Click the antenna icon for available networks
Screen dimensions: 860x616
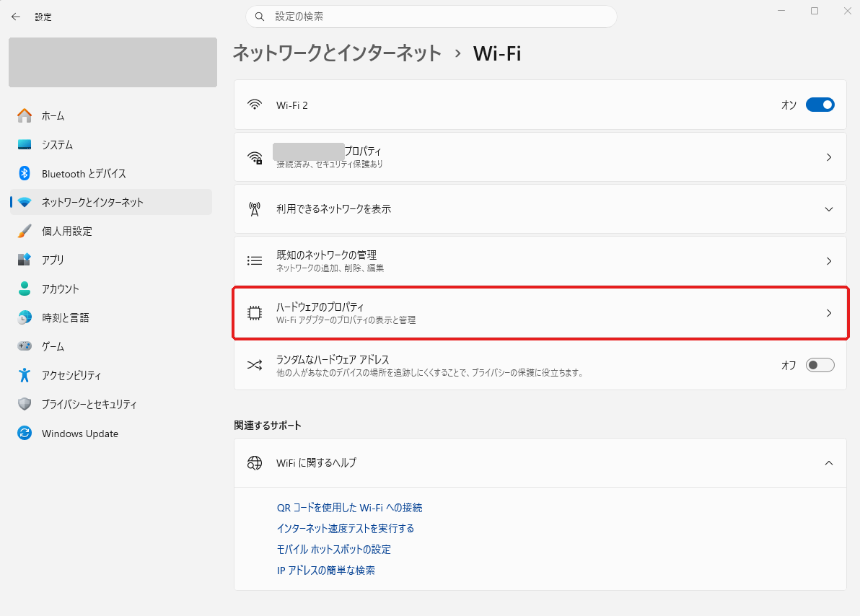255,209
